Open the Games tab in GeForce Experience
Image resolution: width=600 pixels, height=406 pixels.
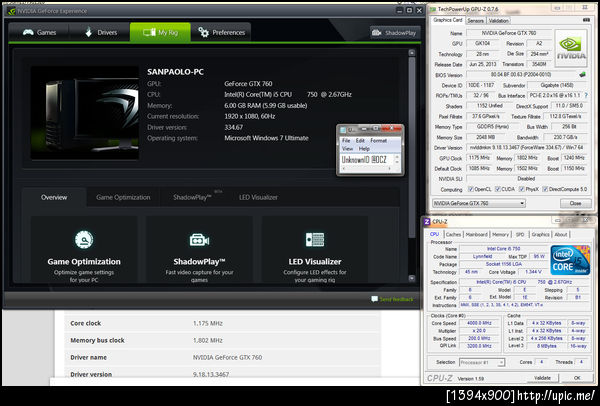click(x=39, y=33)
